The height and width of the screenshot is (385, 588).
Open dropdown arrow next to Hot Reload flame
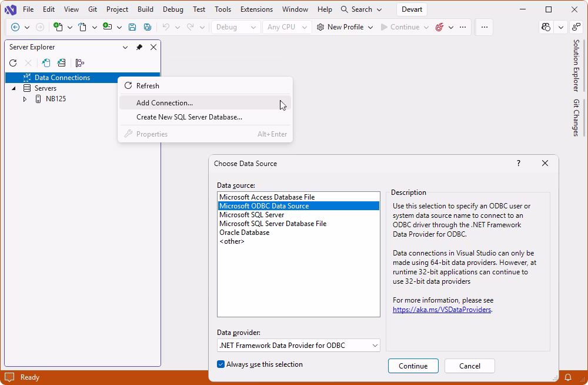(x=451, y=27)
